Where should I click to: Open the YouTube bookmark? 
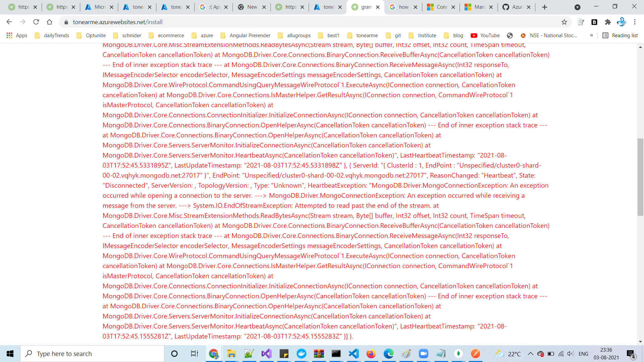tap(485, 35)
